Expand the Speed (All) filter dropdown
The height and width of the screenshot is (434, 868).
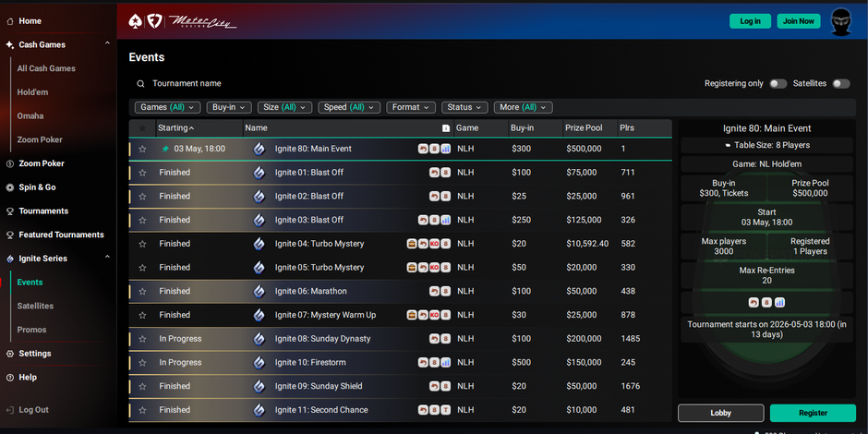349,107
